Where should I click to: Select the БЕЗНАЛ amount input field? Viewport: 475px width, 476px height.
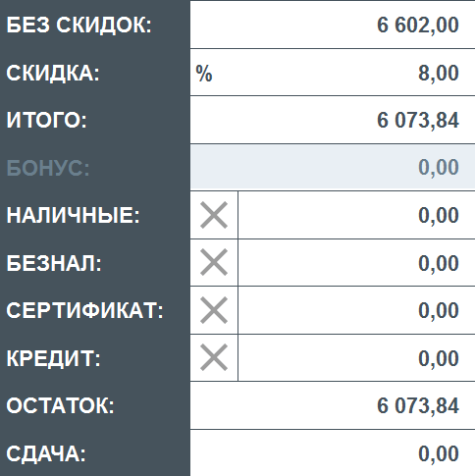356,262
